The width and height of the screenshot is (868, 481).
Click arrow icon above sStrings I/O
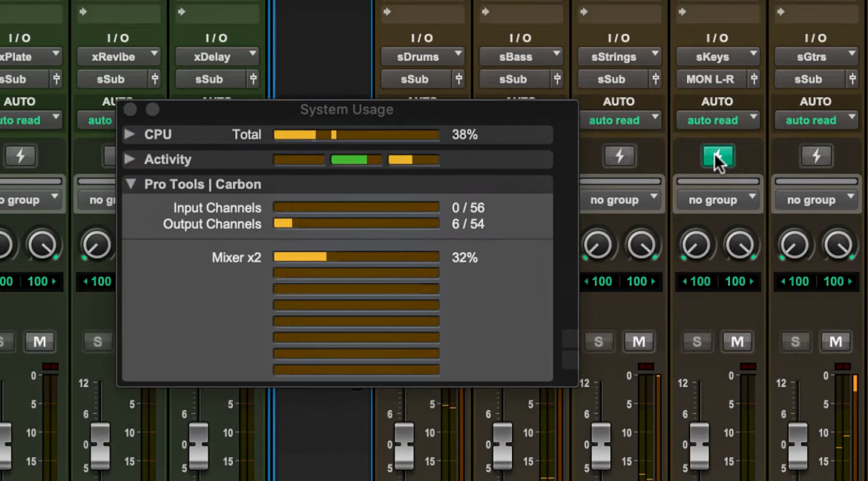click(x=584, y=12)
